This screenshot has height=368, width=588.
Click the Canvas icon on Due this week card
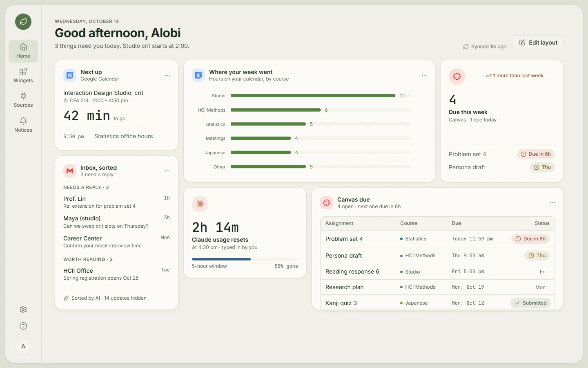point(457,76)
